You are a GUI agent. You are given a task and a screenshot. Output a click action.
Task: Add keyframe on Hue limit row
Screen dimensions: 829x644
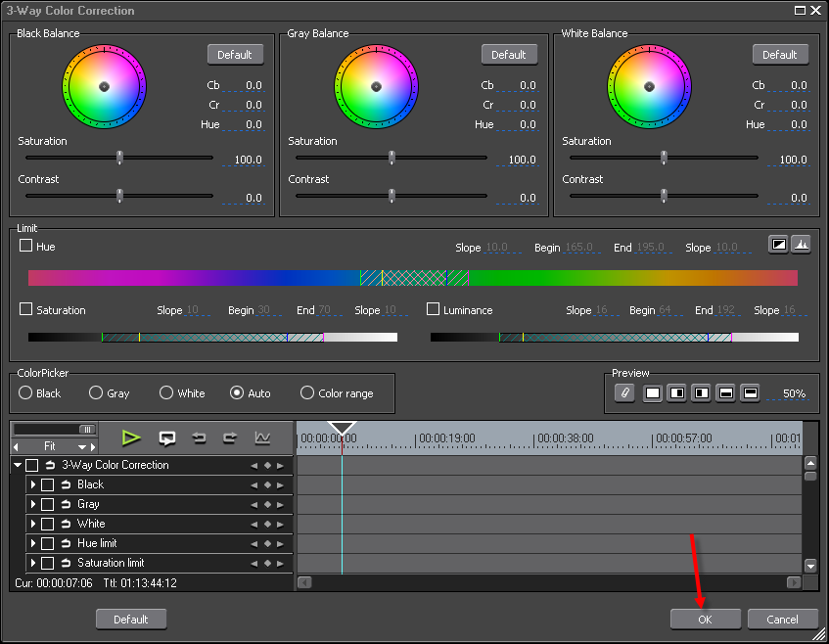pos(267,543)
